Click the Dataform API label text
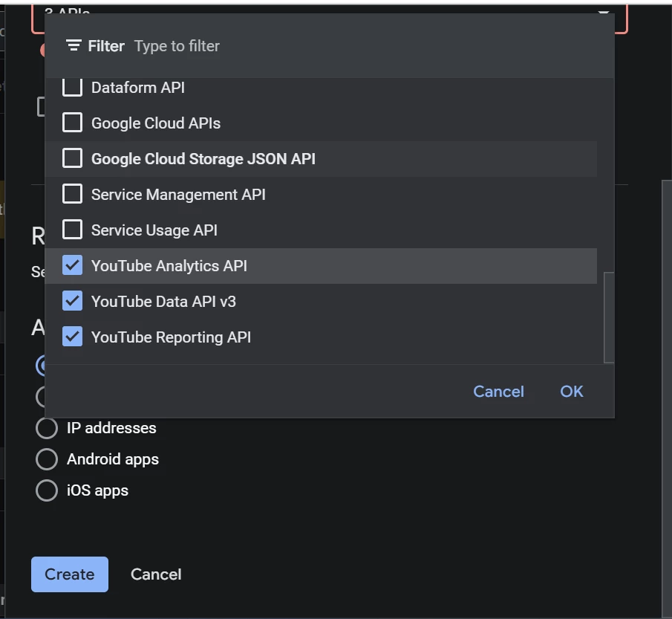The image size is (672, 619). pyautogui.click(x=138, y=88)
